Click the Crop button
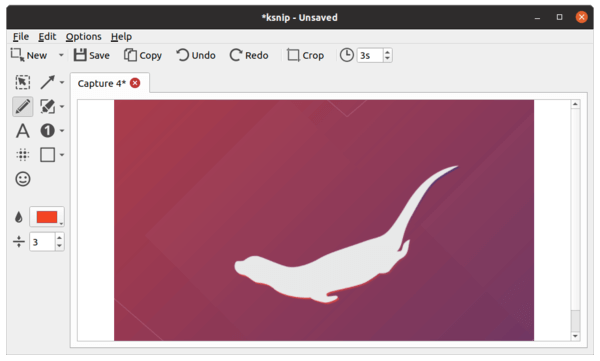Image resolution: width=600 pixels, height=361 pixels. pyautogui.click(x=305, y=55)
